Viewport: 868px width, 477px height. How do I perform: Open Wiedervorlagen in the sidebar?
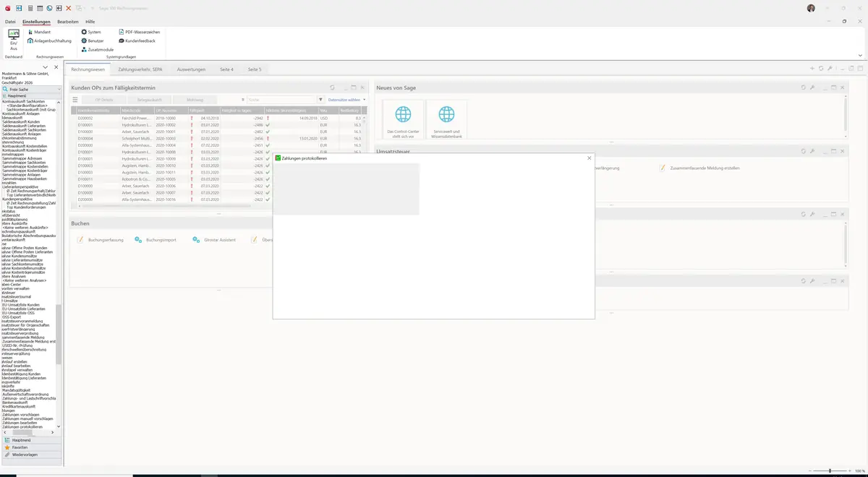pyautogui.click(x=31, y=455)
